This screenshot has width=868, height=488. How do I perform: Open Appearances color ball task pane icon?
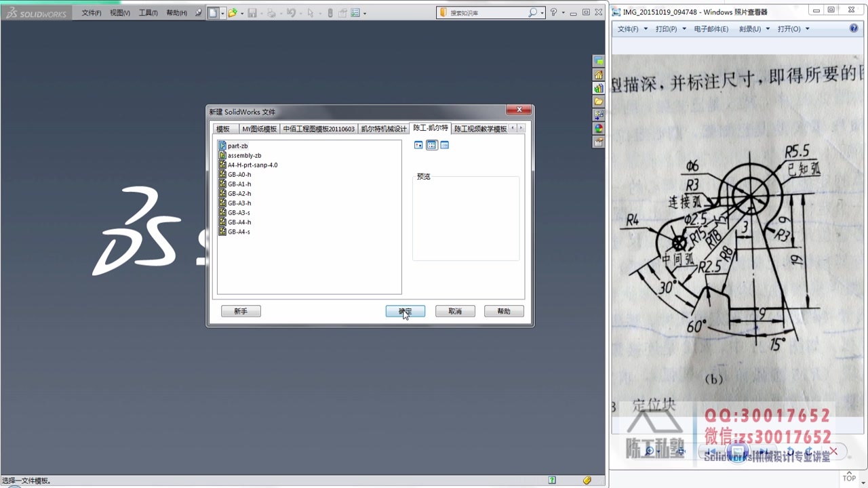tap(599, 129)
